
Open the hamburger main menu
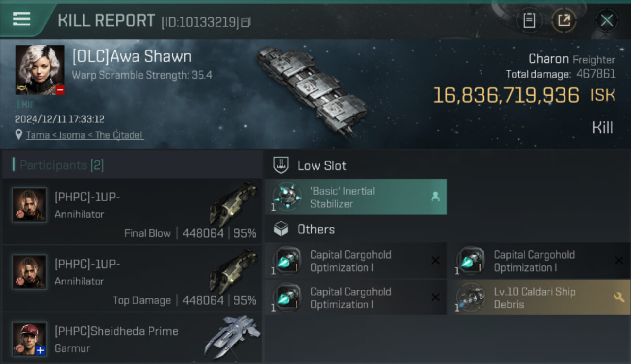pos(22,19)
